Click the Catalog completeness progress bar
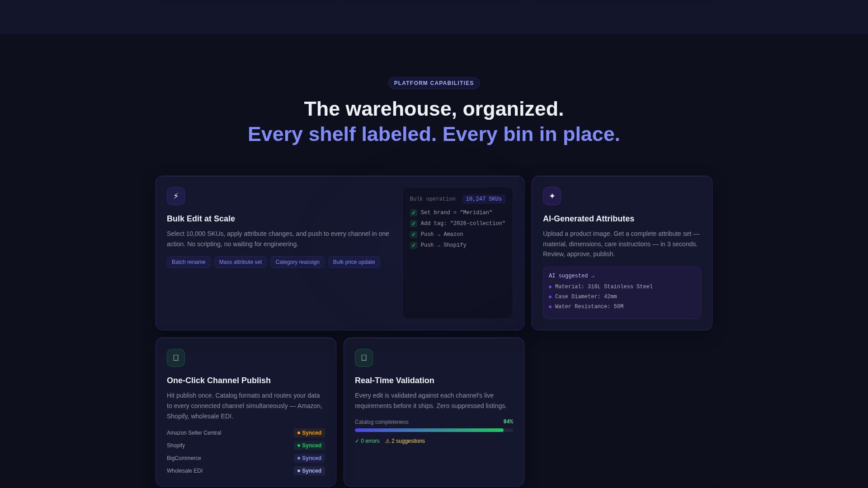The height and width of the screenshot is (488, 868). click(x=434, y=430)
